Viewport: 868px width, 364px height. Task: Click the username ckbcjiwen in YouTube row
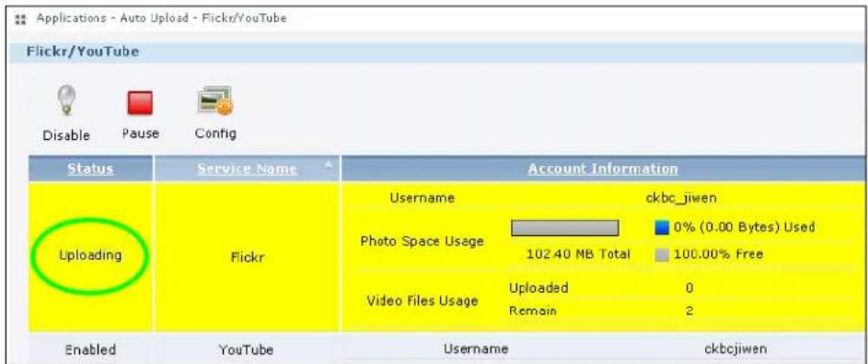click(x=735, y=349)
